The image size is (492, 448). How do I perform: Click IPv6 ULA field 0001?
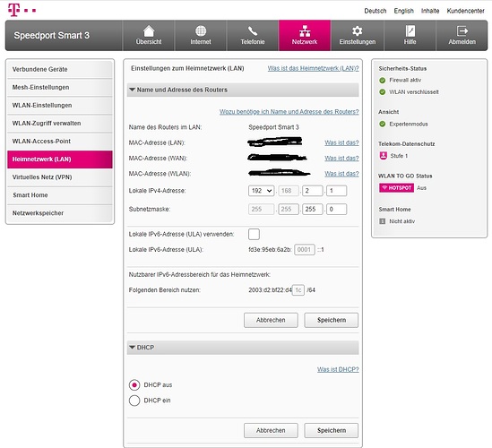tap(305, 250)
